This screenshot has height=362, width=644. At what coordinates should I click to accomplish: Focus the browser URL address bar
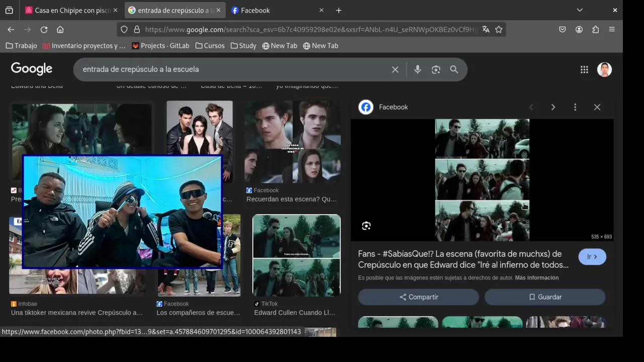pos(310,30)
